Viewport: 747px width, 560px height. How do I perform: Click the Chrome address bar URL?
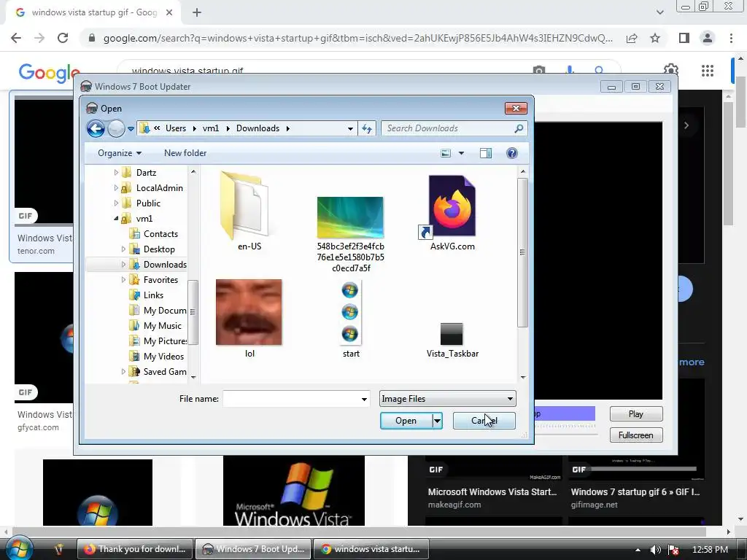coord(357,38)
